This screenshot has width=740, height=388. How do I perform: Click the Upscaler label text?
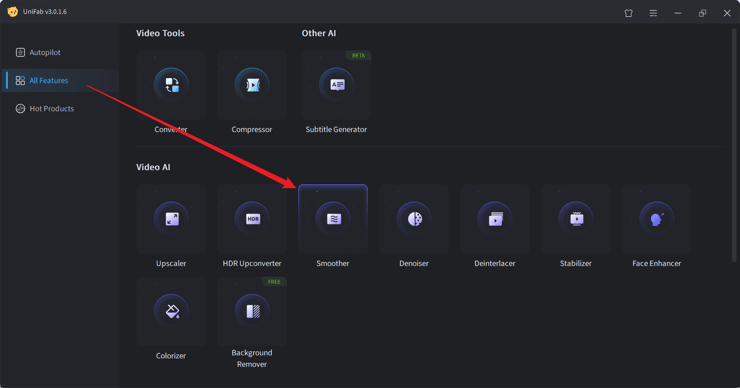pyautogui.click(x=171, y=263)
